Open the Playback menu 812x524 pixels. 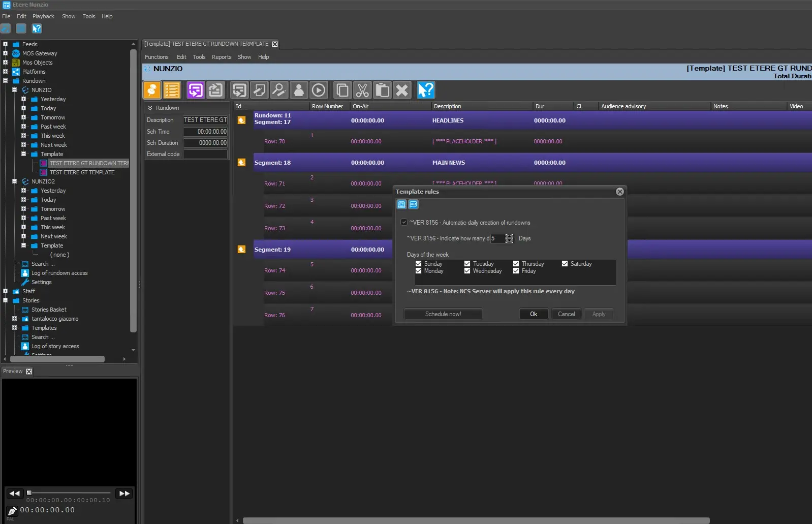pos(43,16)
